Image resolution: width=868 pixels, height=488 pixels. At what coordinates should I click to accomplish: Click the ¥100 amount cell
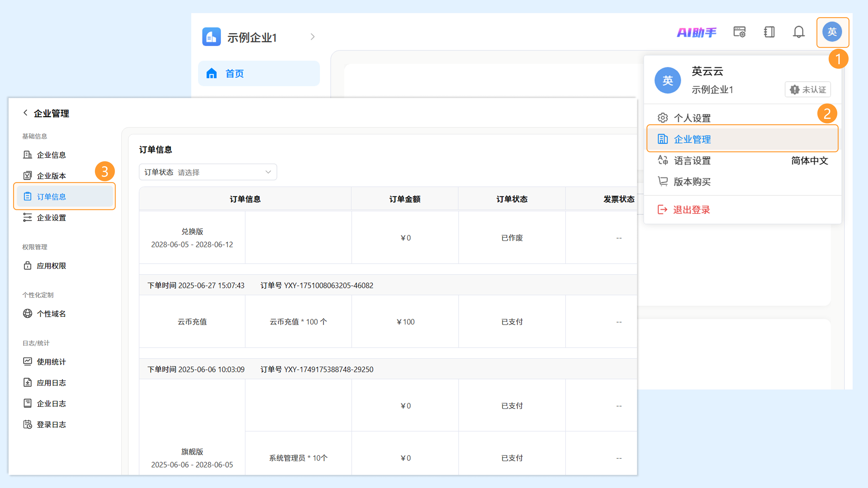coord(405,322)
